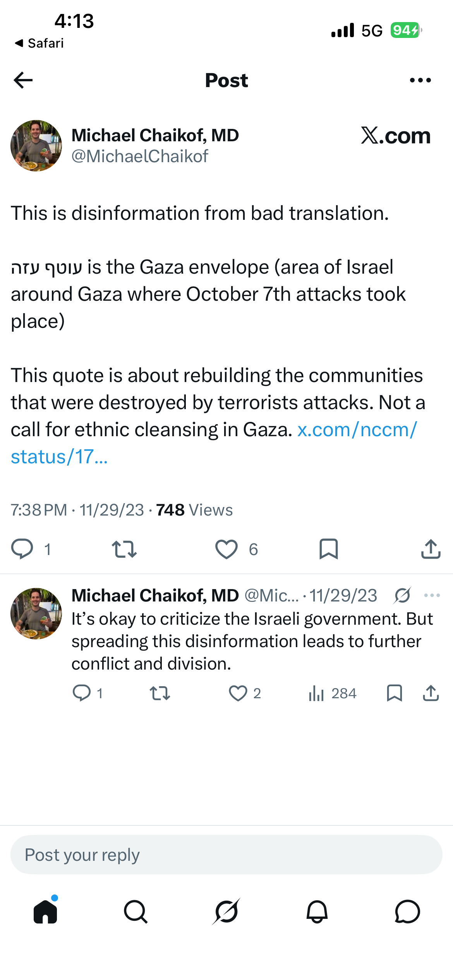Switch to the Home tab
The height and width of the screenshot is (980, 453).
point(45,911)
